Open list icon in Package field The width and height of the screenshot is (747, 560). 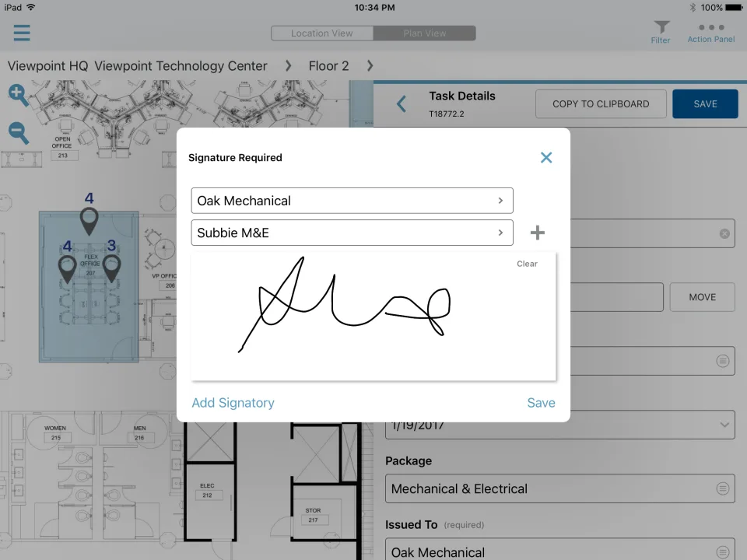click(x=723, y=488)
